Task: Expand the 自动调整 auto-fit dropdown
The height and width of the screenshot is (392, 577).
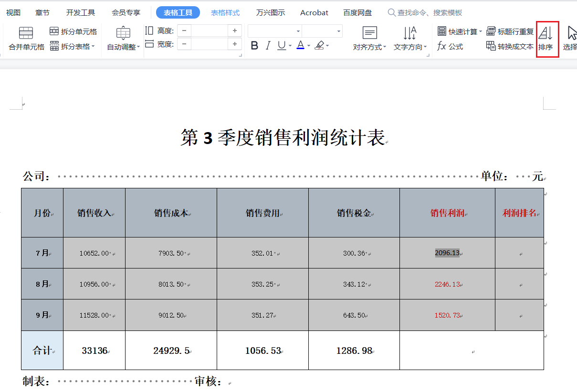Action: [x=124, y=47]
